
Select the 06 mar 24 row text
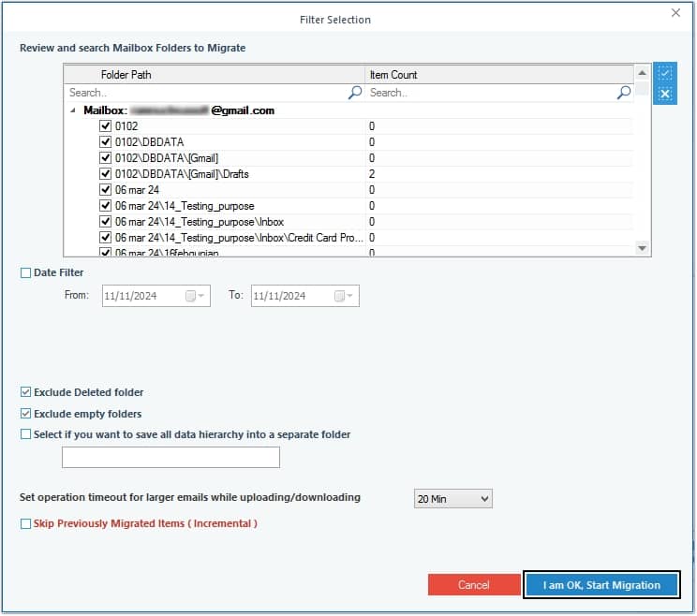point(137,190)
